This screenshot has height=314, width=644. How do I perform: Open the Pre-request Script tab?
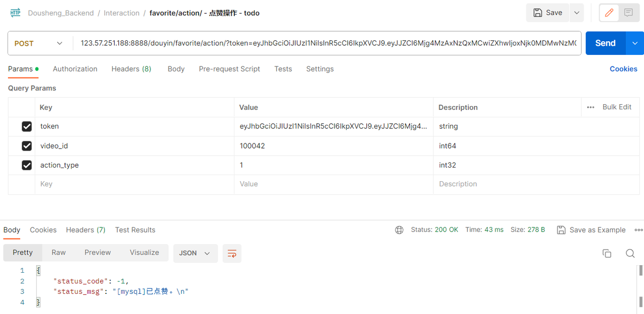[x=229, y=69]
